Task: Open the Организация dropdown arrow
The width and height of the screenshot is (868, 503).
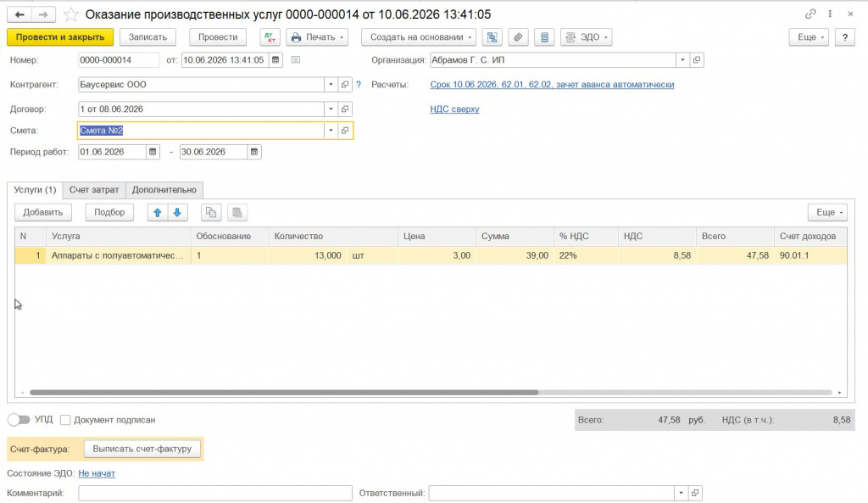Action: 682,60
